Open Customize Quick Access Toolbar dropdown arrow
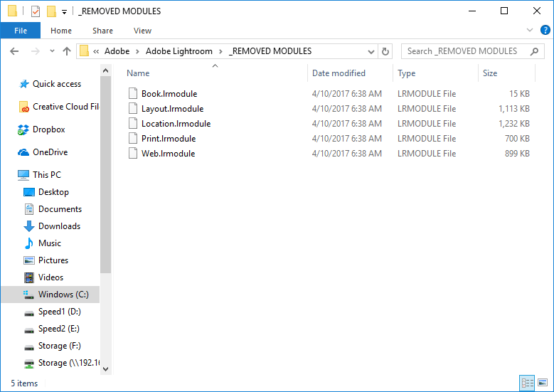 point(64,12)
